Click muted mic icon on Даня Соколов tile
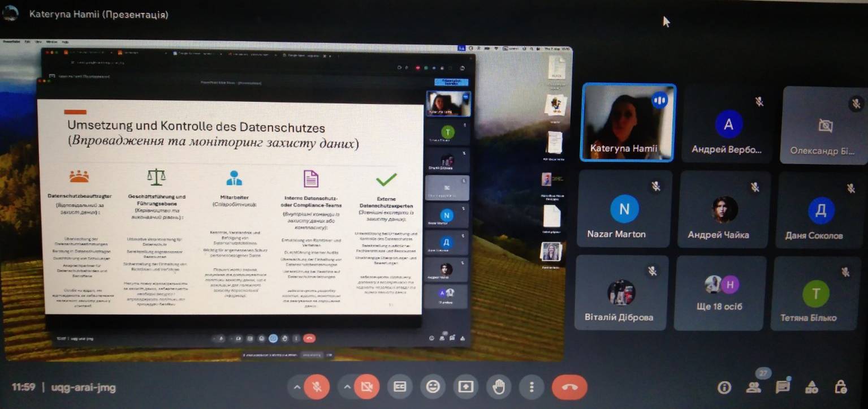Screen dimensions: 868x409 pyautogui.click(x=851, y=188)
